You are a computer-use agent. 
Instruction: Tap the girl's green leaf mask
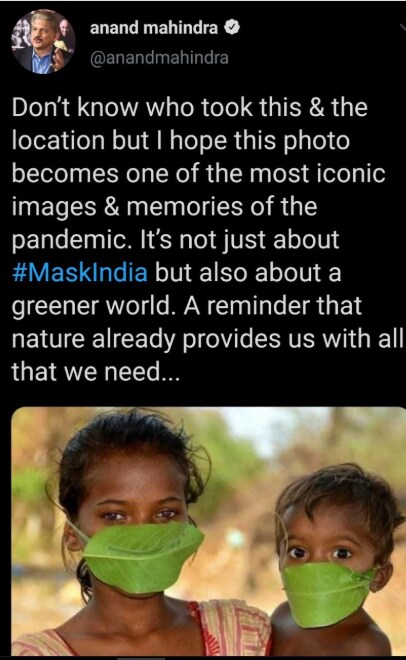(142, 555)
